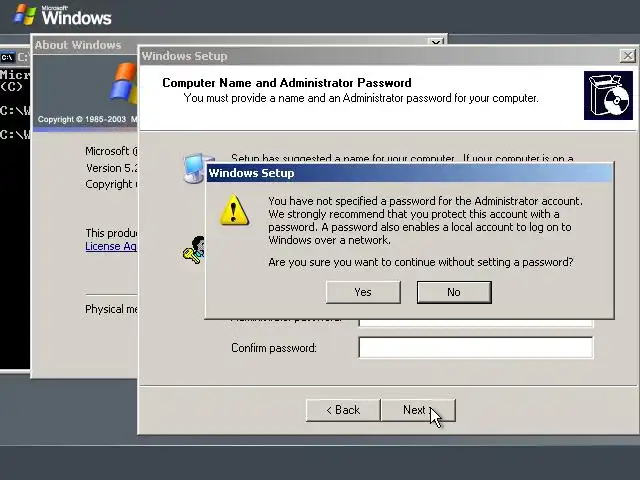This screenshot has height=480, width=640.
Task: Click the Windows flag logo in About Windows
Action: (x=122, y=83)
